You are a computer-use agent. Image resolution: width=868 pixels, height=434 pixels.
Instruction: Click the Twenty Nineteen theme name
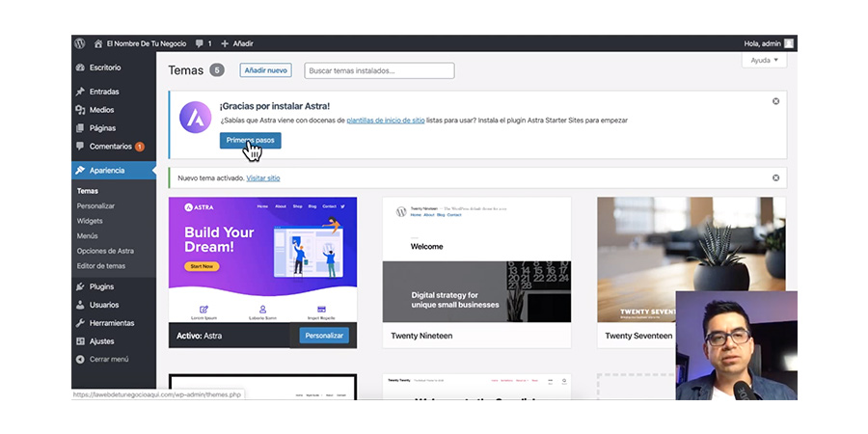(421, 336)
